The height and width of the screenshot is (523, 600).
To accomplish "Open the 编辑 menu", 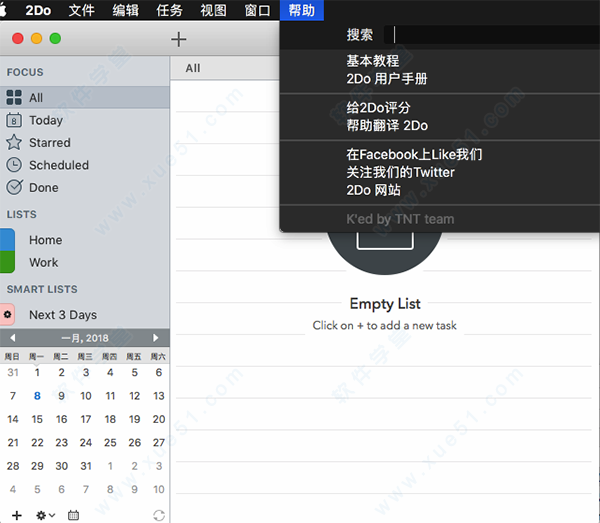I will pyautogui.click(x=126, y=10).
